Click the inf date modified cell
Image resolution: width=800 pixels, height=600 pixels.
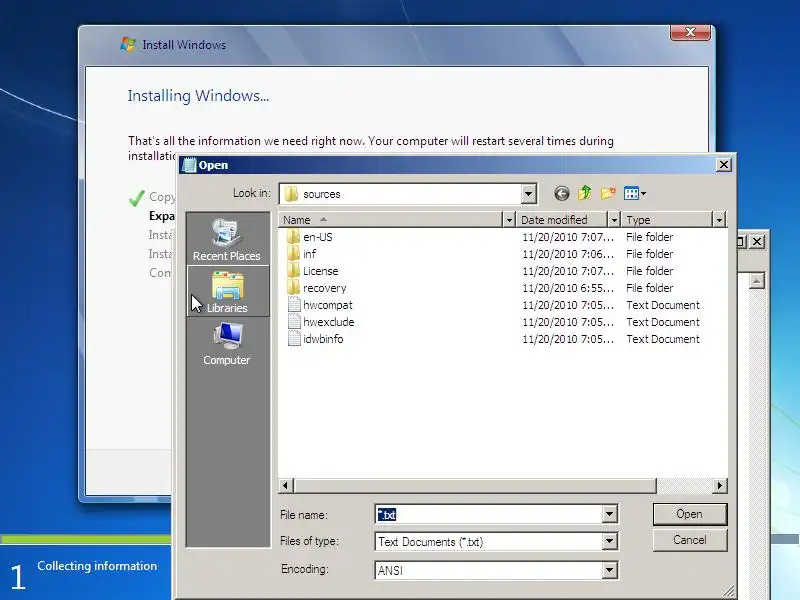coord(568,254)
